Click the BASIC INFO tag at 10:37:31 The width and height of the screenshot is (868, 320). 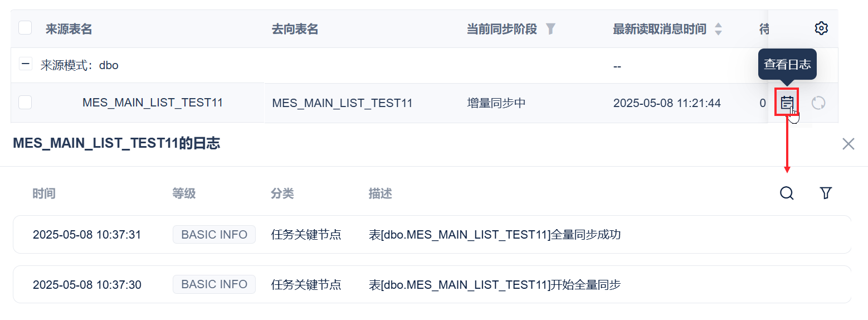tap(214, 235)
